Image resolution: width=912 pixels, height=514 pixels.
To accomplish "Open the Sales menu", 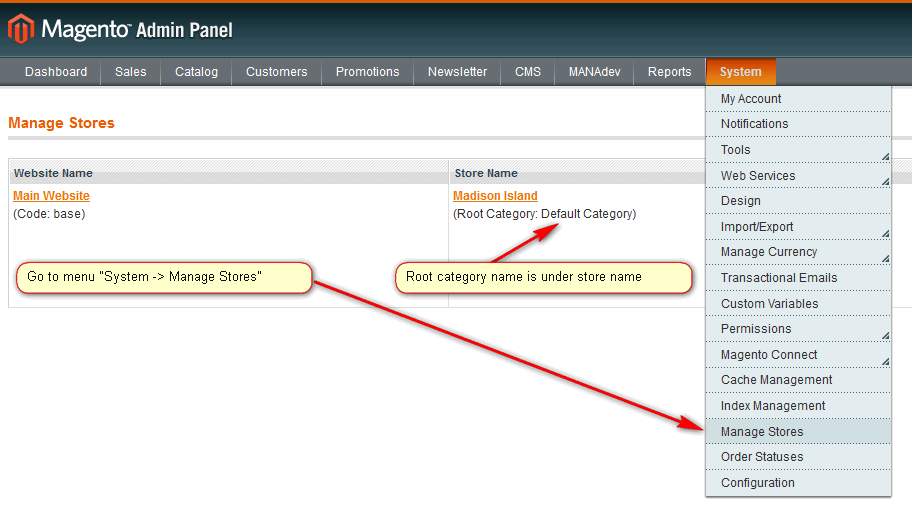I will click(x=130, y=72).
